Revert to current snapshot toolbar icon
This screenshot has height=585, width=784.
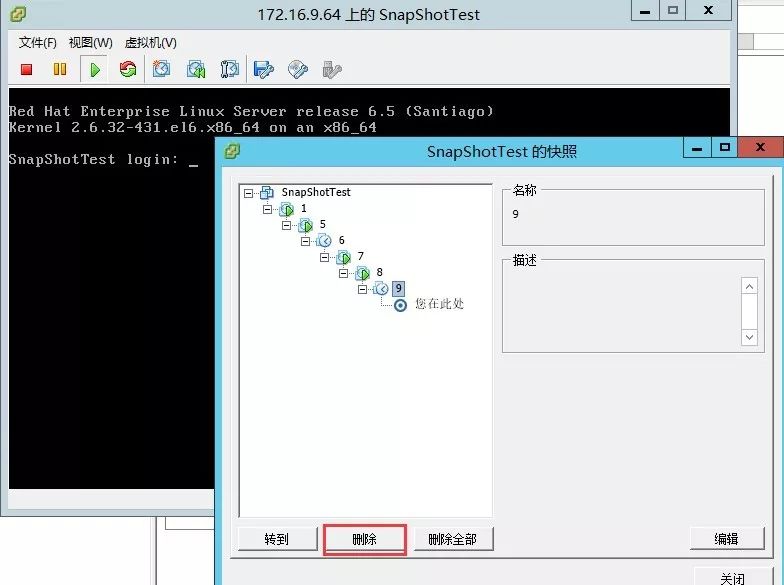click(196, 69)
